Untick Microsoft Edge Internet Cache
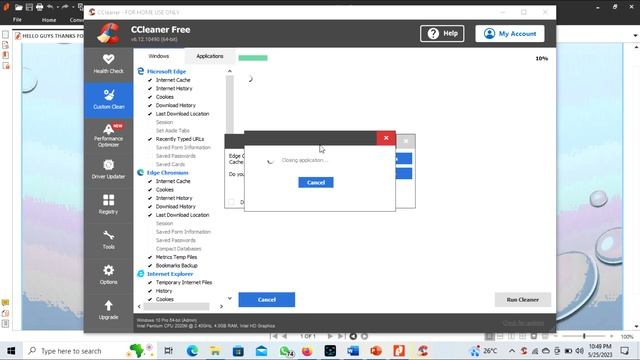The image size is (640, 360). 150,80
